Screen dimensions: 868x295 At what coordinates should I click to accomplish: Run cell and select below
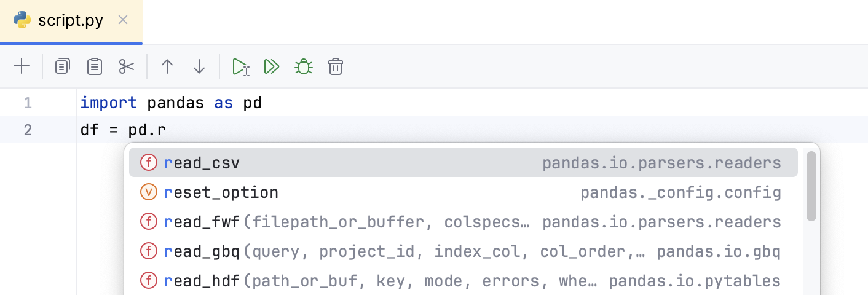tap(240, 66)
